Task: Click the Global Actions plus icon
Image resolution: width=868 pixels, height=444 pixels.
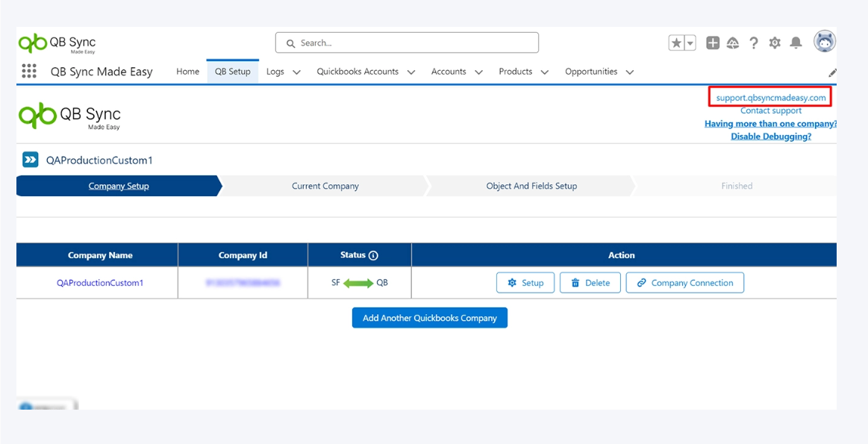Action: (713, 43)
